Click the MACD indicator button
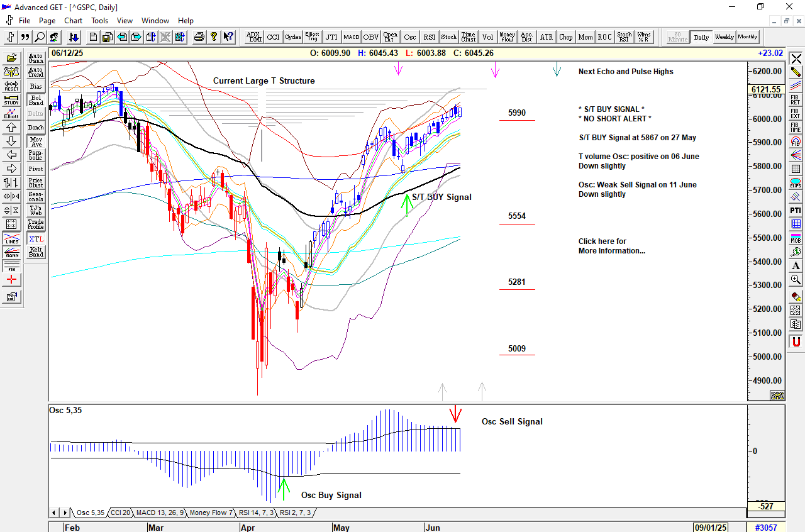This screenshot has width=805, height=532. [x=351, y=37]
